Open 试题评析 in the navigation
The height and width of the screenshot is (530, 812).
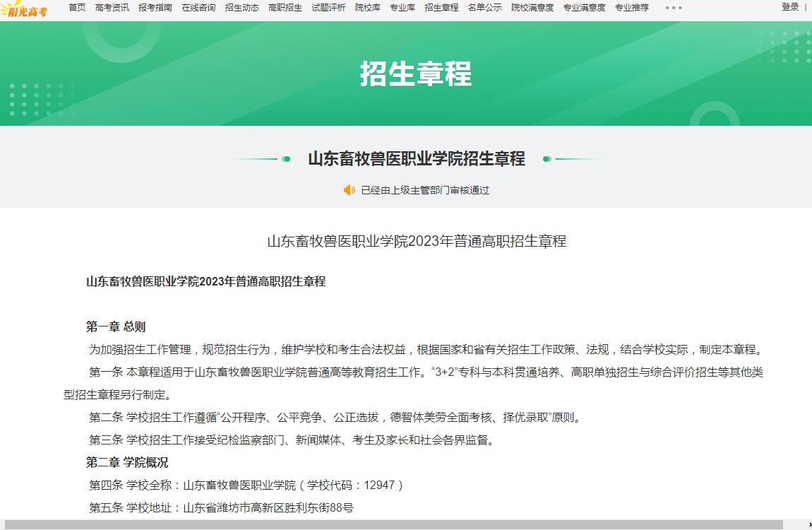coord(328,8)
